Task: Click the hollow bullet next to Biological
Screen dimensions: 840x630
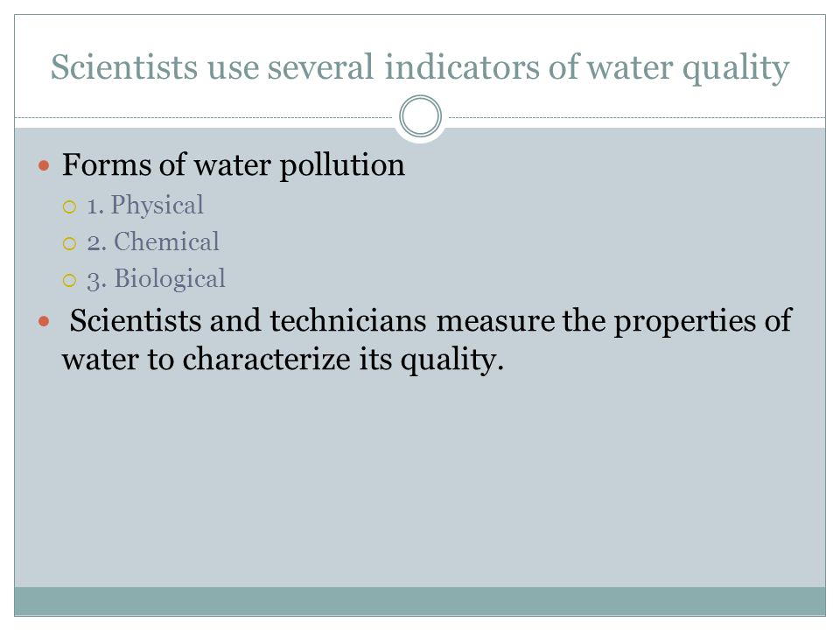Action: pos(69,280)
